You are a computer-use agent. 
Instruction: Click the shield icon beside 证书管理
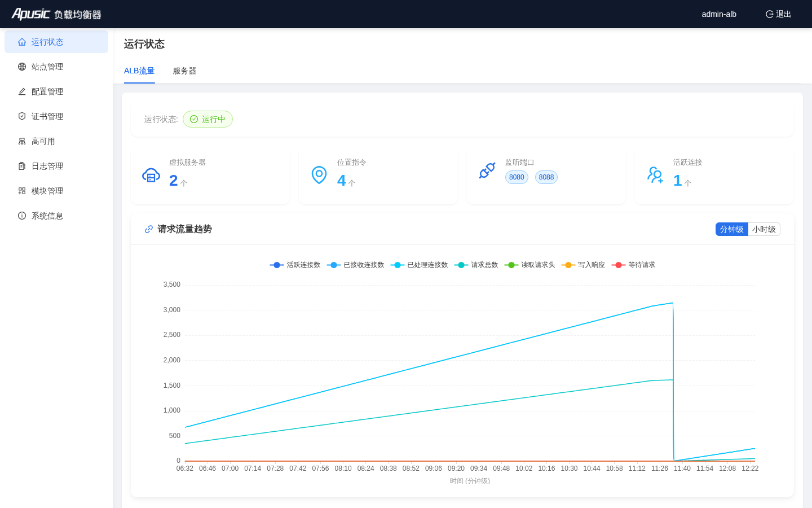tap(22, 116)
